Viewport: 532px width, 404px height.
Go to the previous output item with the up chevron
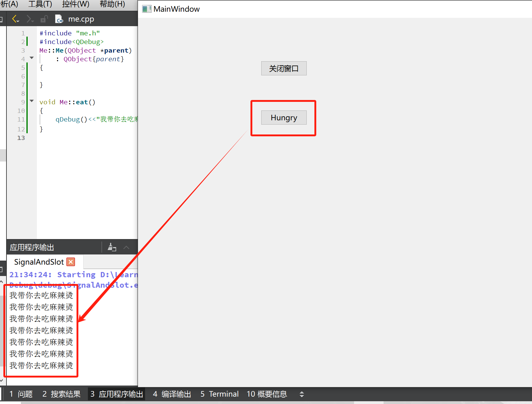coord(126,247)
